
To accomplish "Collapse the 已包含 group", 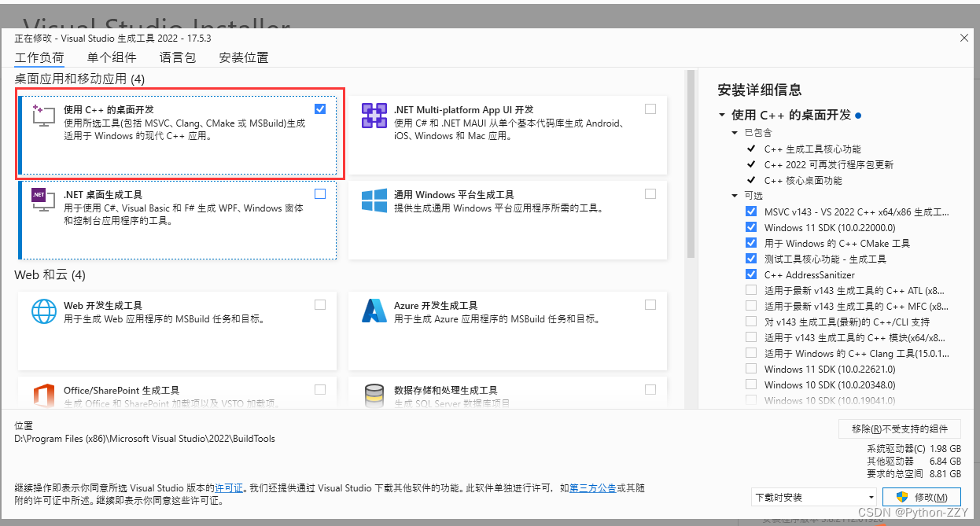I will click(735, 133).
